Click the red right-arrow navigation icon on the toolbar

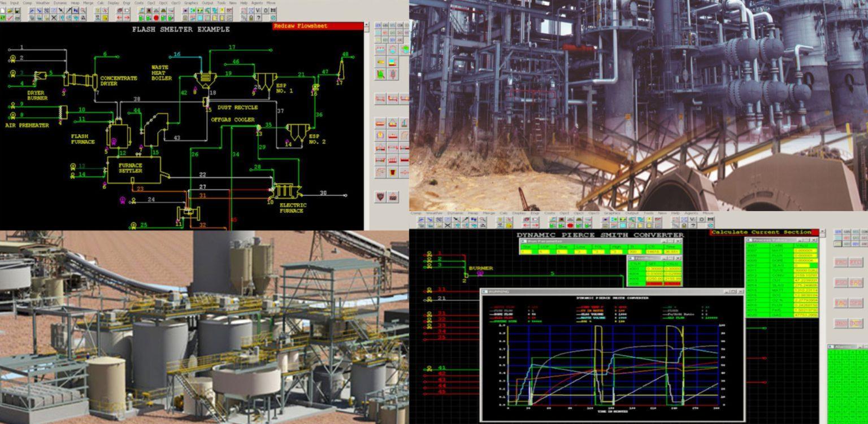[x=127, y=18]
